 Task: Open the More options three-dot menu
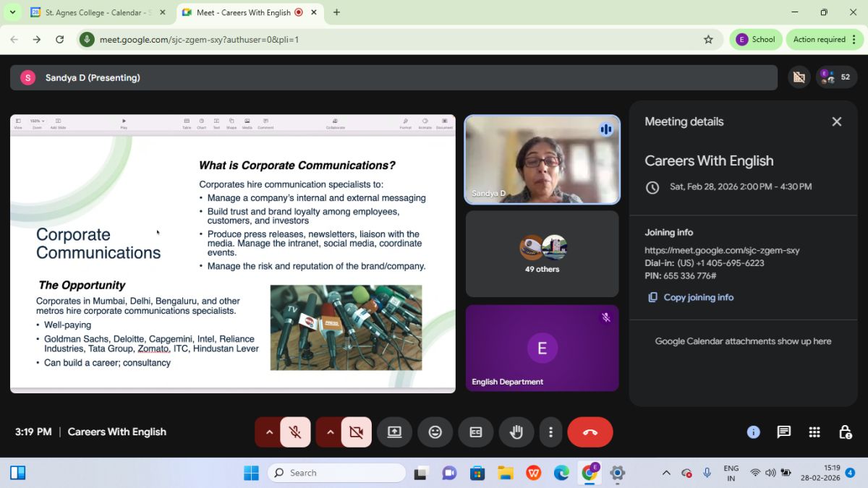point(550,432)
